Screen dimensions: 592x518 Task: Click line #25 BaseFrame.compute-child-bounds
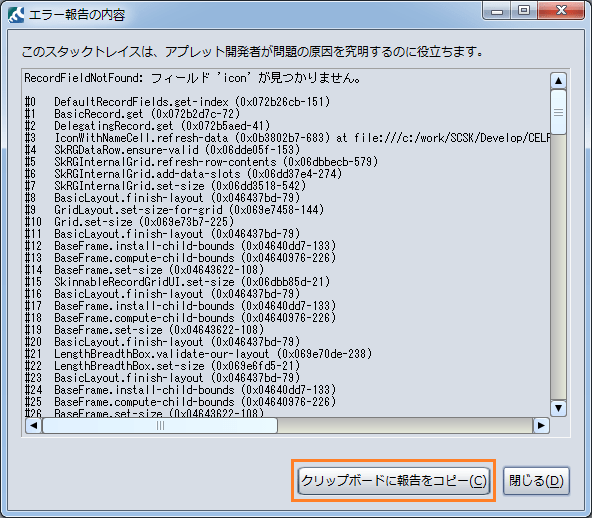point(180,402)
